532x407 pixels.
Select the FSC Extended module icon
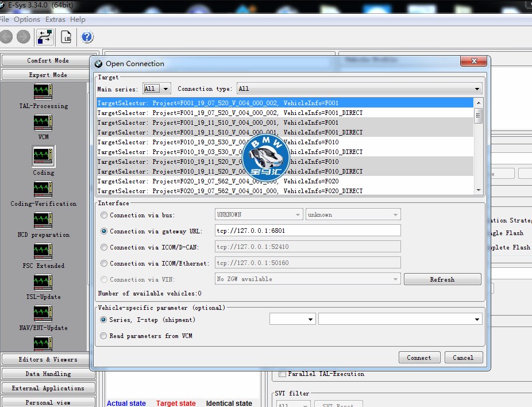pos(43,252)
